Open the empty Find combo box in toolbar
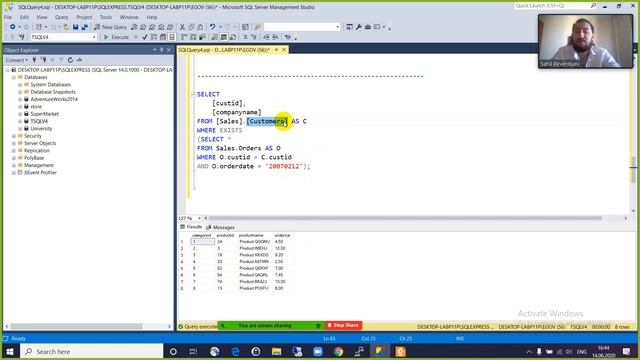The image size is (640, 360). click(302, 27)
